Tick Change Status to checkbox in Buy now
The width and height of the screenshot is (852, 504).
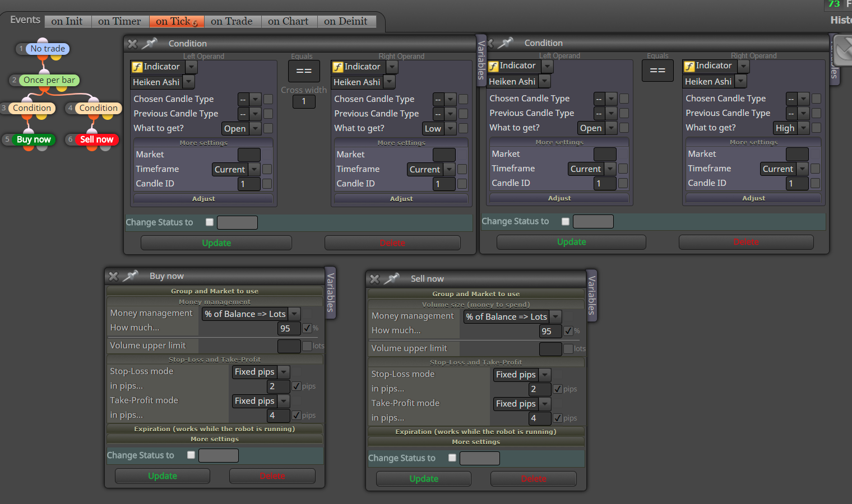[191, 455]
